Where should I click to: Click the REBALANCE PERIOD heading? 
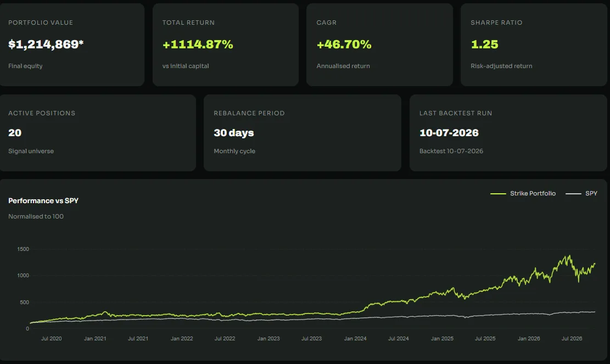249,113
